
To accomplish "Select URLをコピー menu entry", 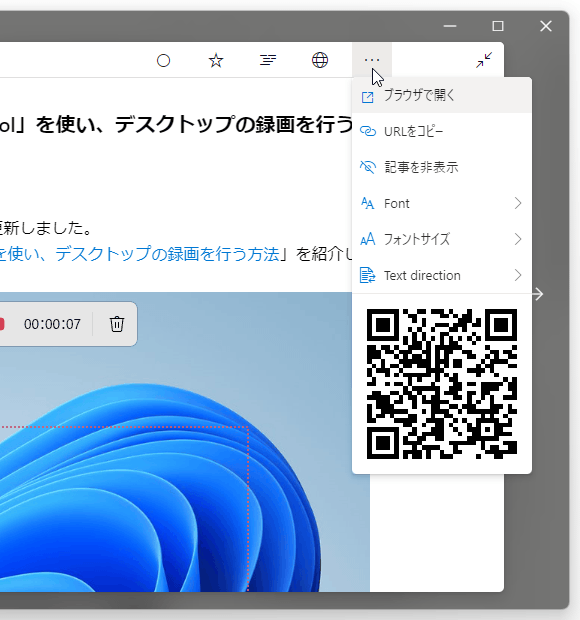I will coord(442,131).
